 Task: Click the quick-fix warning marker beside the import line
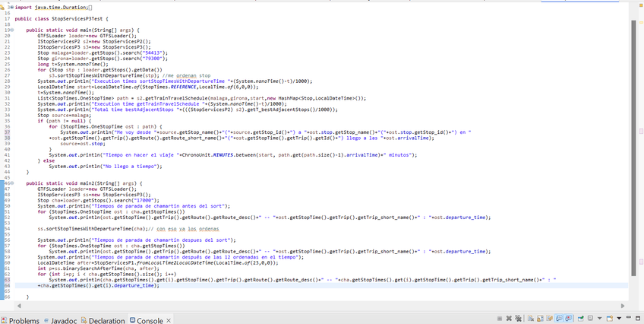pyautogui.click(x=3, y=6)
